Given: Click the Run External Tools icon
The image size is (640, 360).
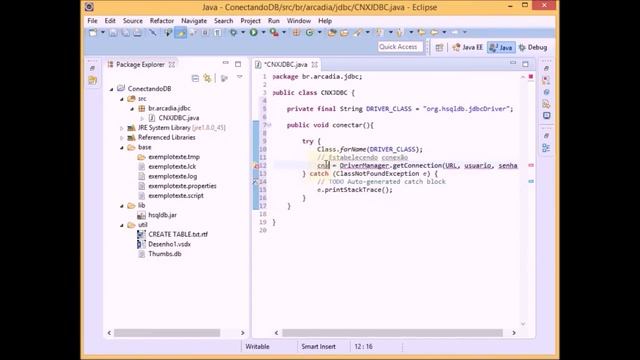Looking at the screenshot, I should 274,33.
